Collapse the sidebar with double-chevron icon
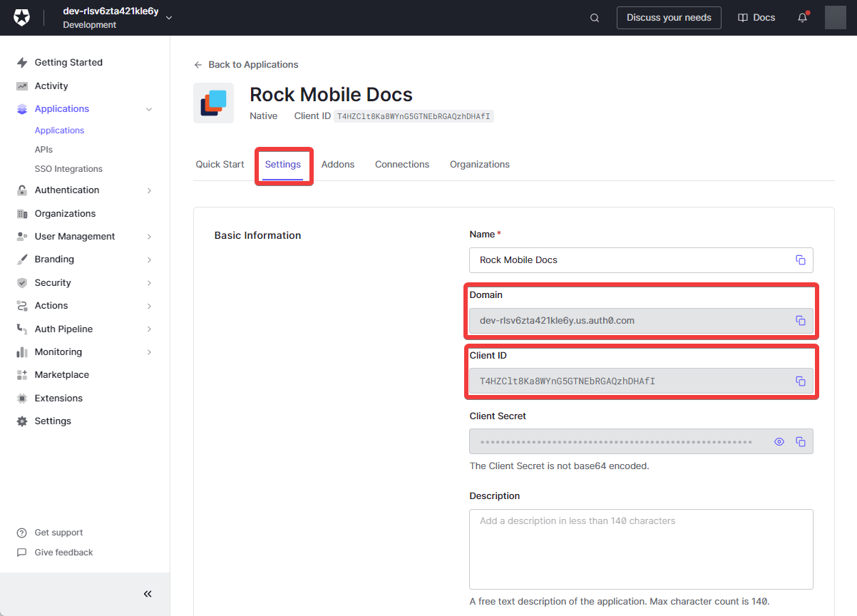The width and height of the screenshot is (857, 616). pyautogui.click(x=148, y=594)
